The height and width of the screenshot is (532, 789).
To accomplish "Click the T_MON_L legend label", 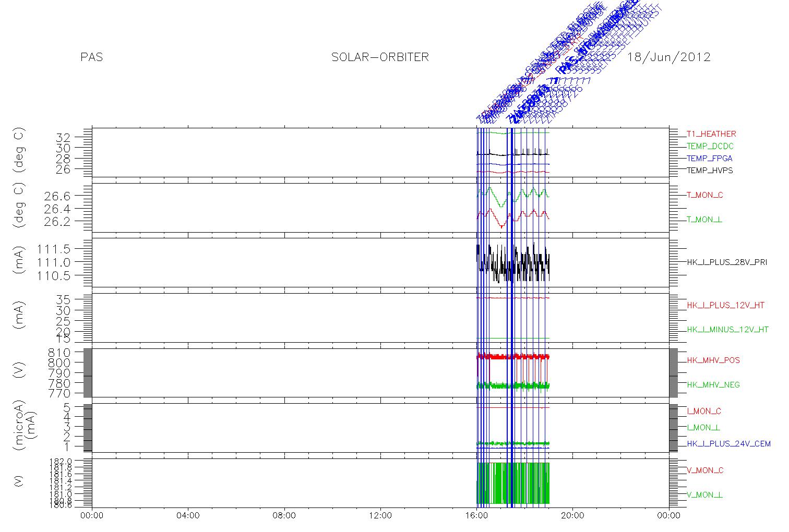I will pyautogui.click(x=704, y=220).
